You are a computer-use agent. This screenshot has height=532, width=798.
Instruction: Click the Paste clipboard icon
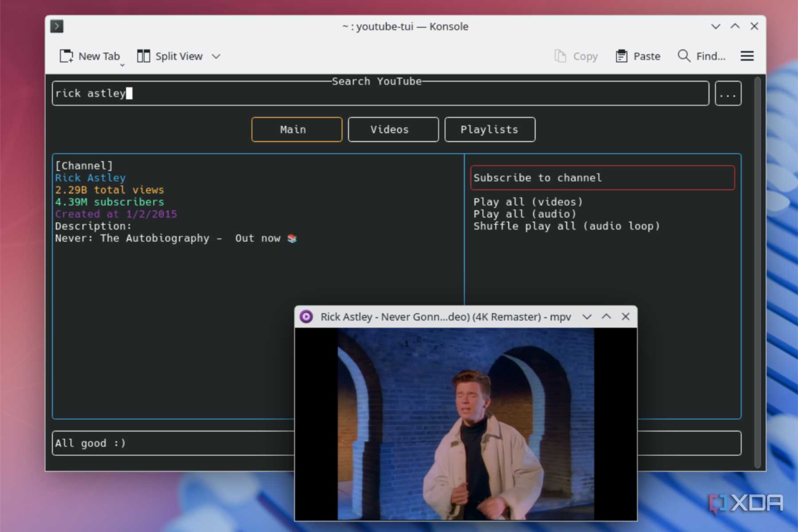(622, 56)
